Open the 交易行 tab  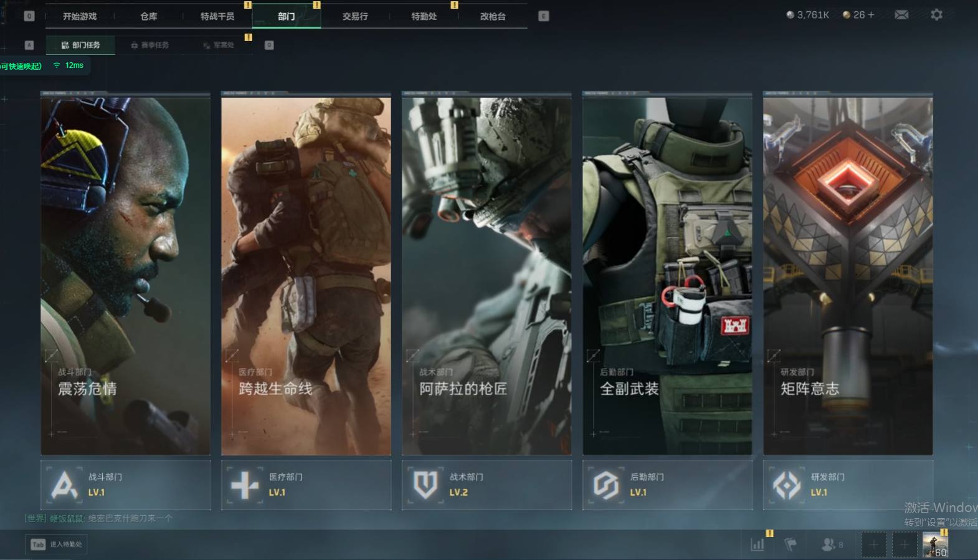tap(355, 16)
